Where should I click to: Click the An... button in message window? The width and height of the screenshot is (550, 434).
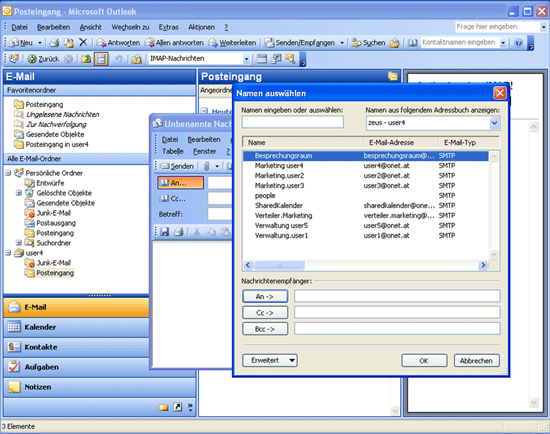[x=180, y=183]
